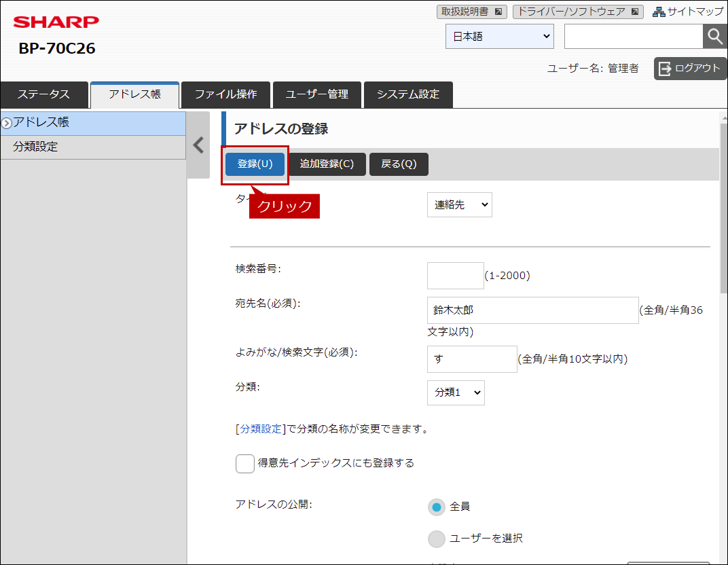Click the search magnifier icon
This screenshot has height=565, width=728.
[x=715, y=36]
